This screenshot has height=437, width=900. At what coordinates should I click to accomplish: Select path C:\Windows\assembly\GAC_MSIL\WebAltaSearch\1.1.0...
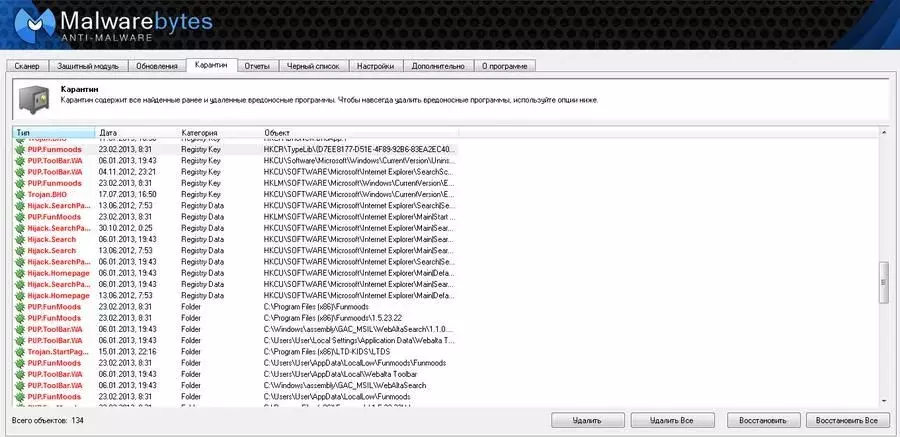359,329
